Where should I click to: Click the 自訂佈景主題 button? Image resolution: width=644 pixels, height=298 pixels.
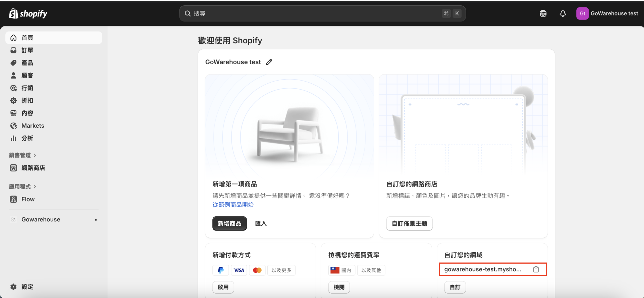pyautogui.click(x=409, y=224)
